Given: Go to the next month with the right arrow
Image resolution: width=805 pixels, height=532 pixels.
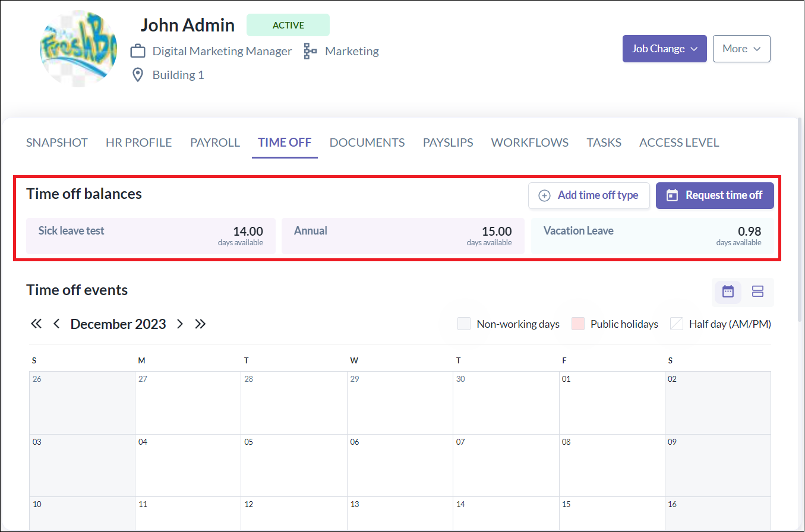Looking at the screenshot, I should (x=180, y=324).
